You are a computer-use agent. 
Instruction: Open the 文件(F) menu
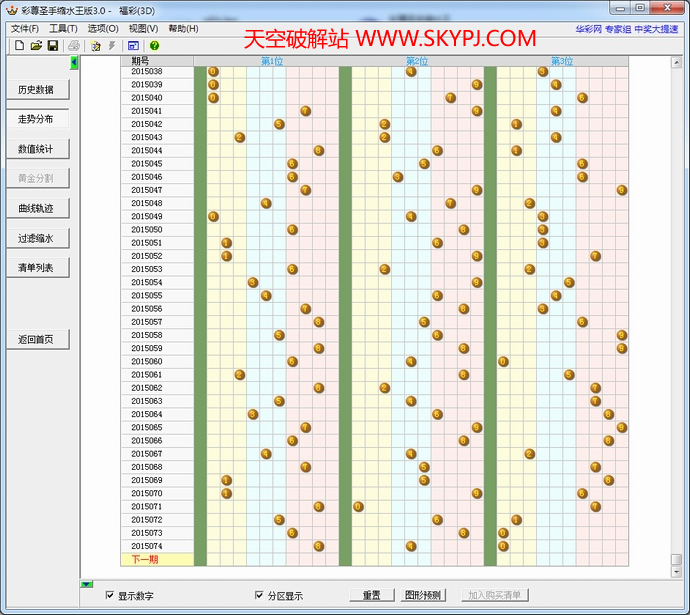pyautogui.click(x=25, y=29)
